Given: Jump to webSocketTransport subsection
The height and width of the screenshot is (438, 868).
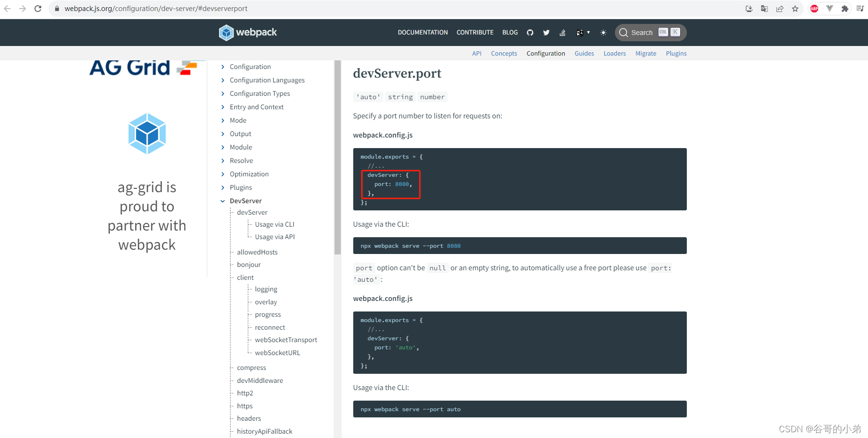Looking at the screenshot, I should pyautogui.click(x=286, y=340).
